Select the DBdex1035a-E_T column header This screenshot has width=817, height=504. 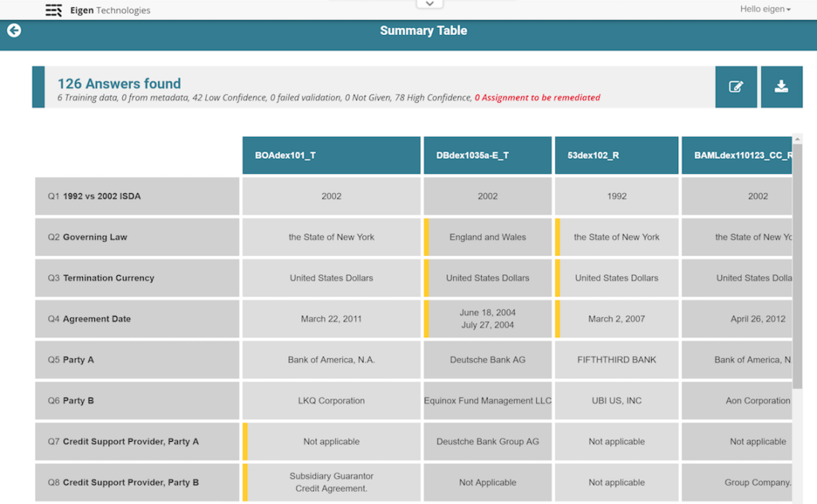(x=487, y=156)
